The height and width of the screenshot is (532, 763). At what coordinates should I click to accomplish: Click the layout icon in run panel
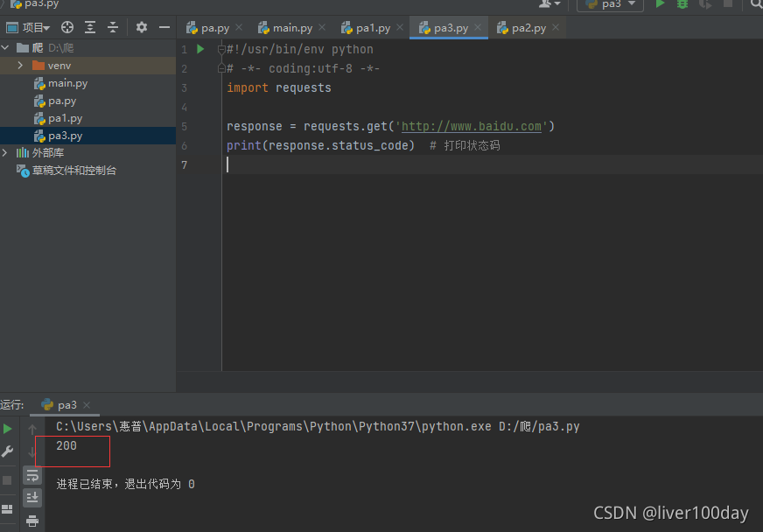point(7,509)
